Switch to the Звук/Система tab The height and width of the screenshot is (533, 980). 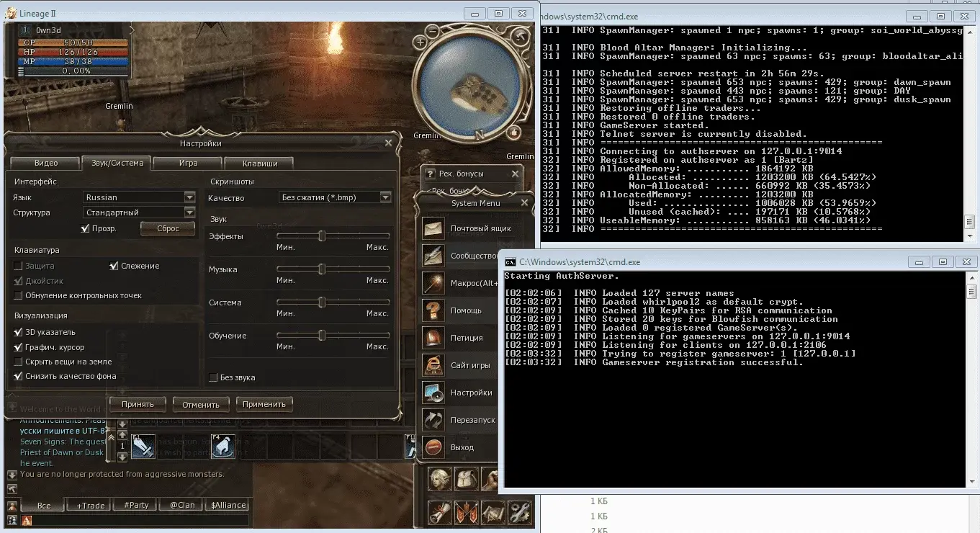[x=117, y=163]
